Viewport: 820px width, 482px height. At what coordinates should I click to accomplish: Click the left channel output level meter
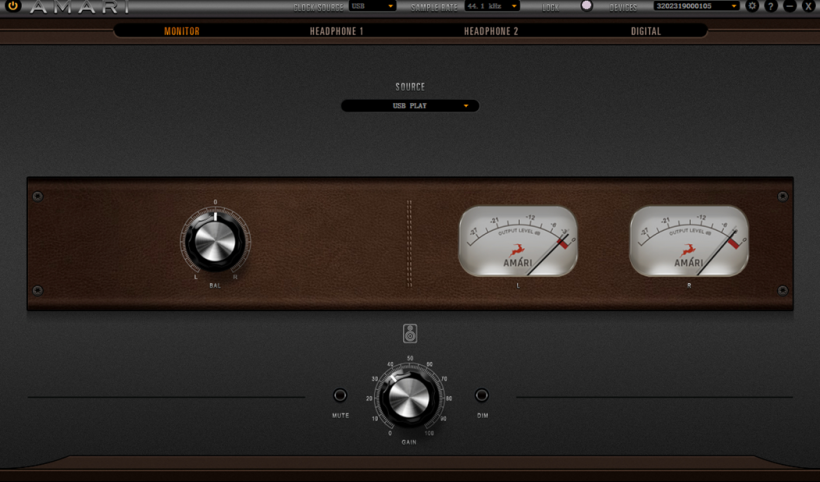[518, 241]
